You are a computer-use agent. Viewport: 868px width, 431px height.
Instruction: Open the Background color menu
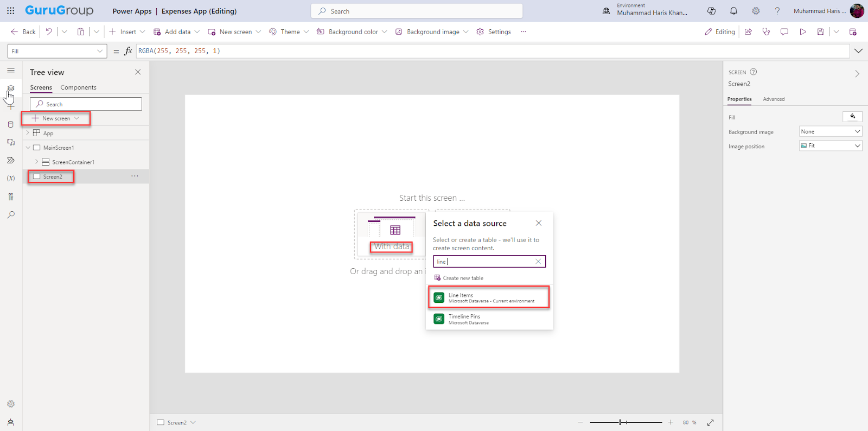coord(352,31)
